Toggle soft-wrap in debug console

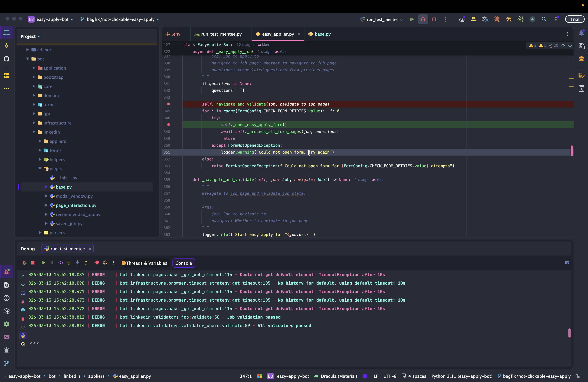click(x=23, y=293)
